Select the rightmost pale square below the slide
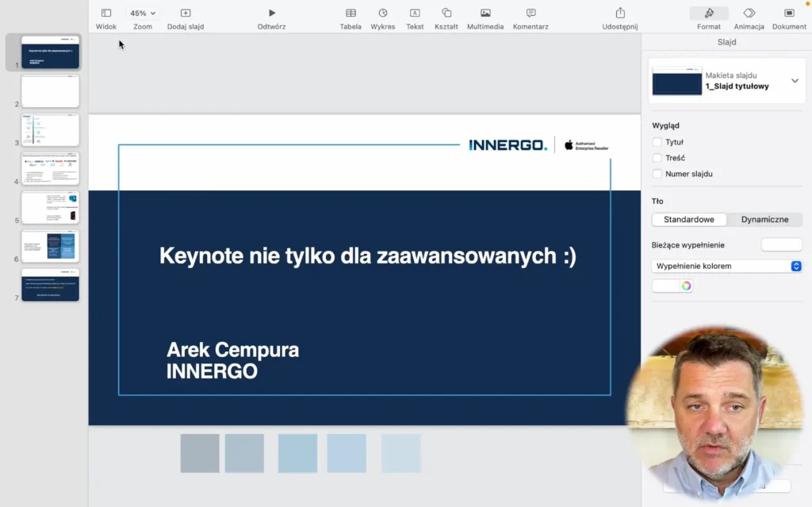 pos(401,453)
